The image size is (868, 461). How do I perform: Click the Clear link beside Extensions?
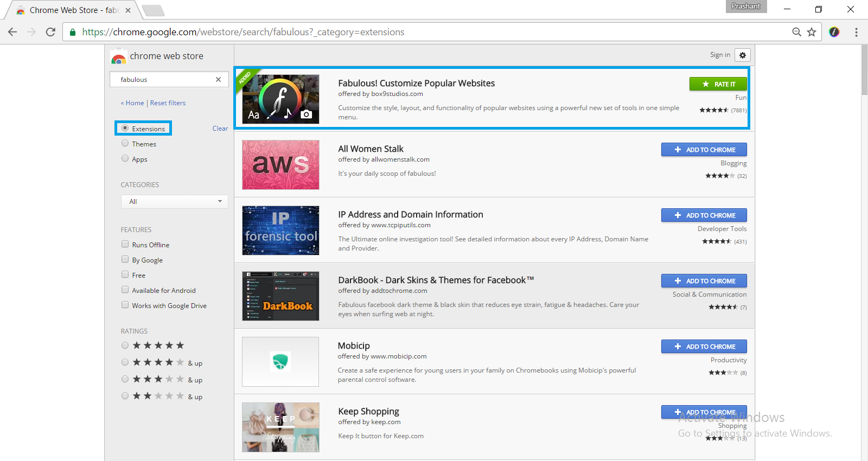(220, 129)
